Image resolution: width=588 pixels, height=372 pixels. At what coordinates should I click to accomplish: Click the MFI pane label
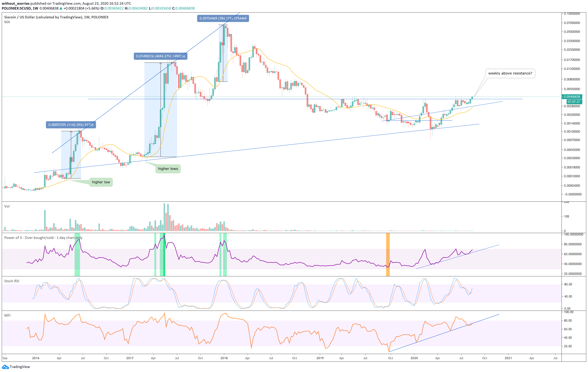7,315
